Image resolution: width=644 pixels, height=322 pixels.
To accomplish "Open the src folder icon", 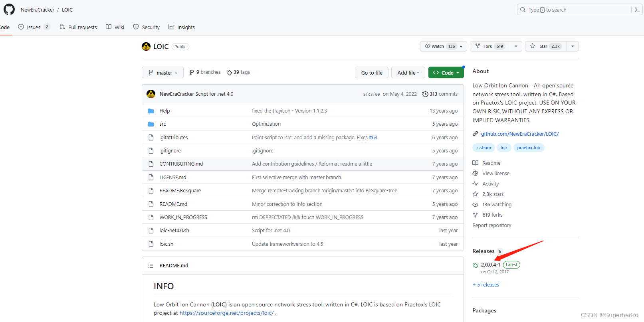I will tap(151, 124).
